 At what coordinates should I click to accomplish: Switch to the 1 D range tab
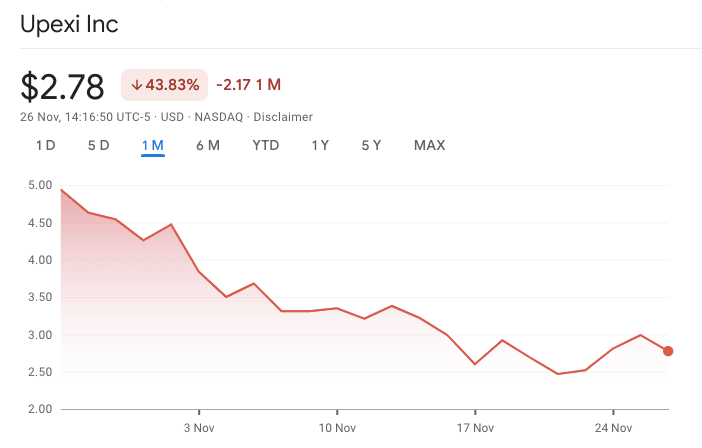tap(46, 145)
